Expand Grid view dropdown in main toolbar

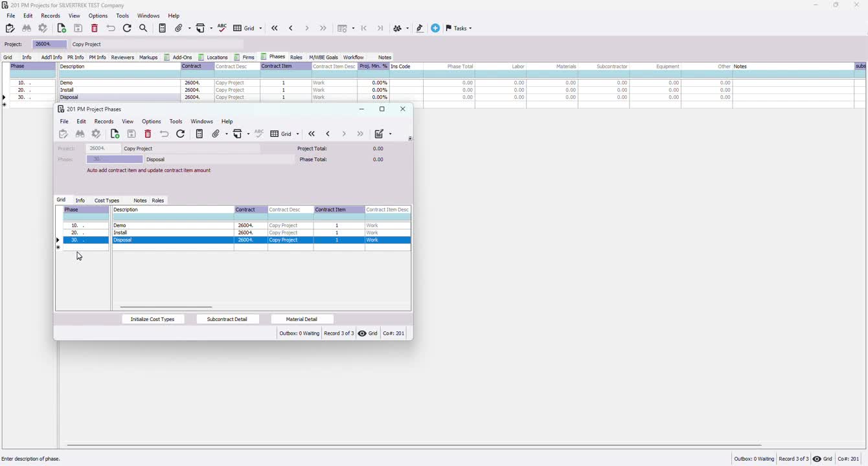260,28
